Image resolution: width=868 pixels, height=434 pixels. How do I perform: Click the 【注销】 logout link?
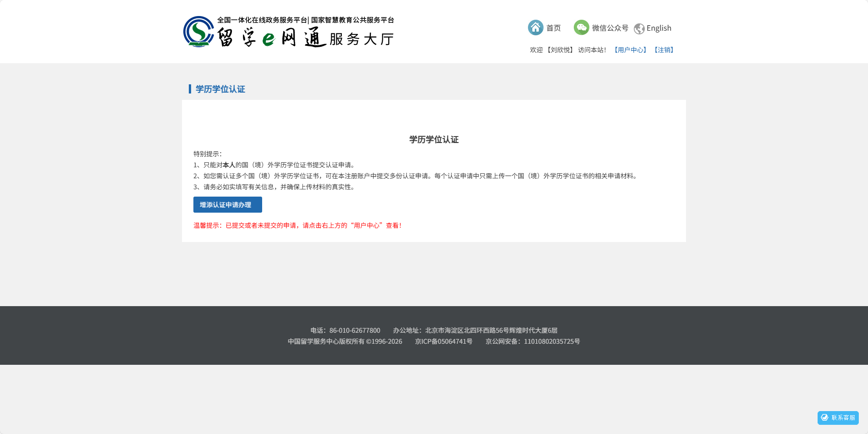coord(664,49)
